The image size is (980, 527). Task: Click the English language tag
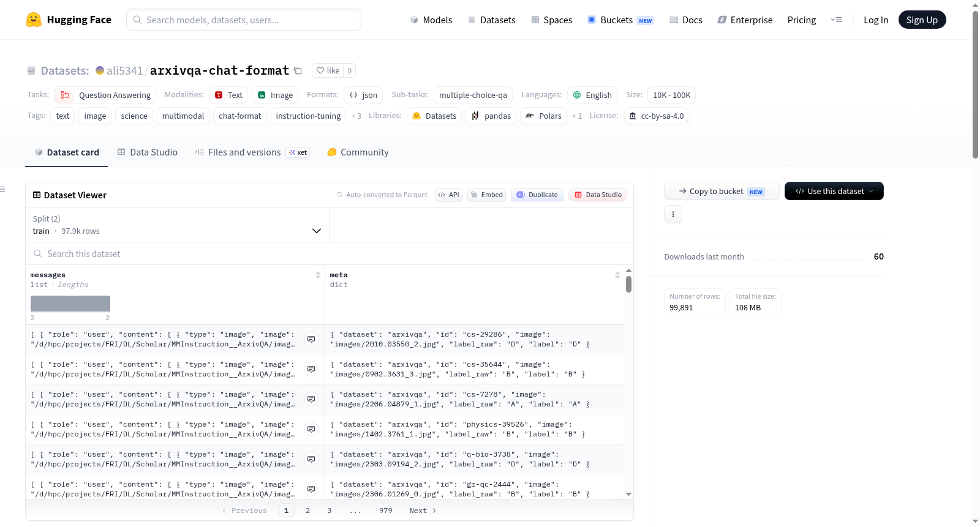pos(592,95)
